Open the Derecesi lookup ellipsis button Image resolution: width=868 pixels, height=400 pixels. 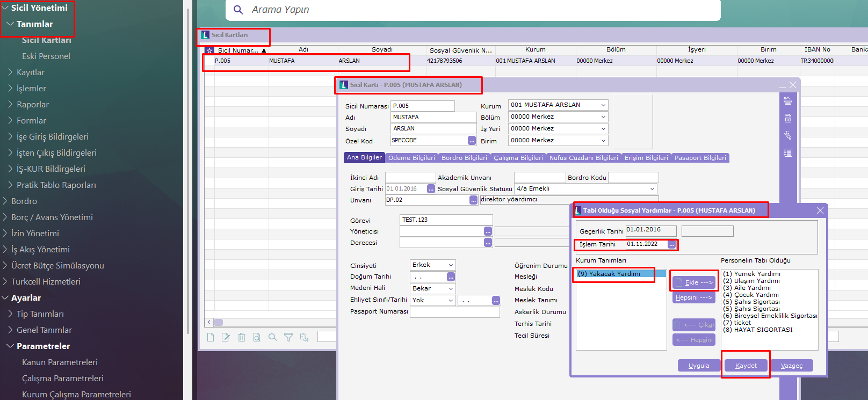(488, 243)
